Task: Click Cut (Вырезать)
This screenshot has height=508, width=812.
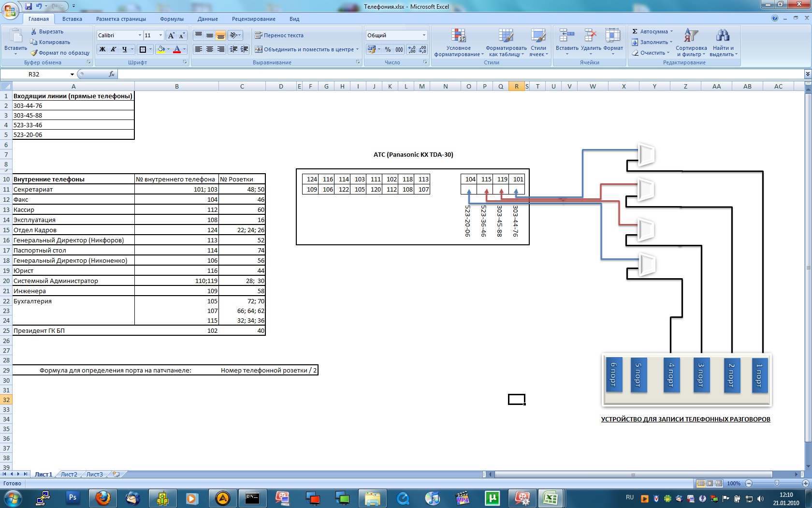Action: [x=47, y=31]
